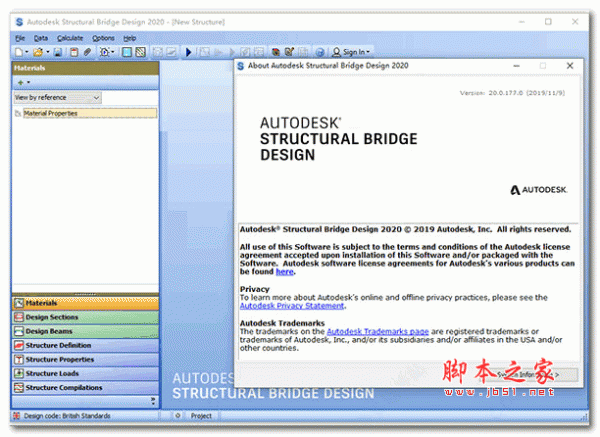600x437 pixels.
Task: Follow the 'here' license agreements link
Action: point(285,272)
